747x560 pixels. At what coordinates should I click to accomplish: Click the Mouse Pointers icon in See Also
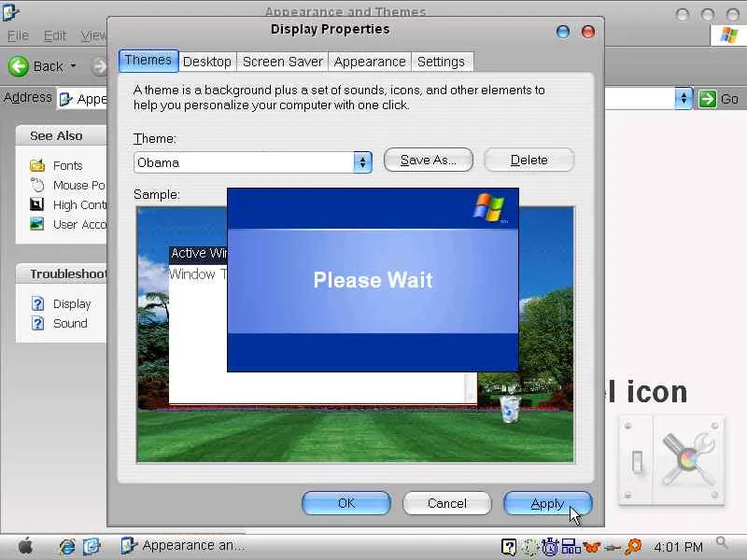[x=37, y=185]
